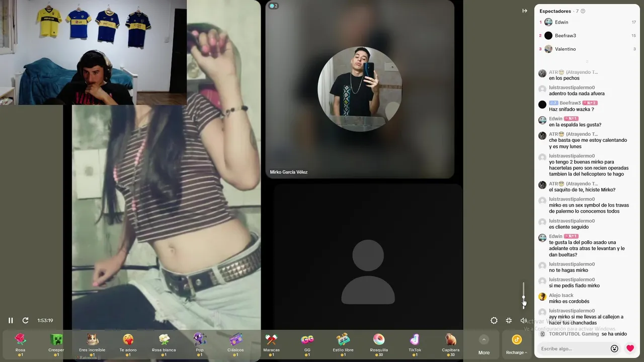The image size is (644, 362).
Task: Open TOROFUTBOL Gaming joined user
Action: coord(574,334)
